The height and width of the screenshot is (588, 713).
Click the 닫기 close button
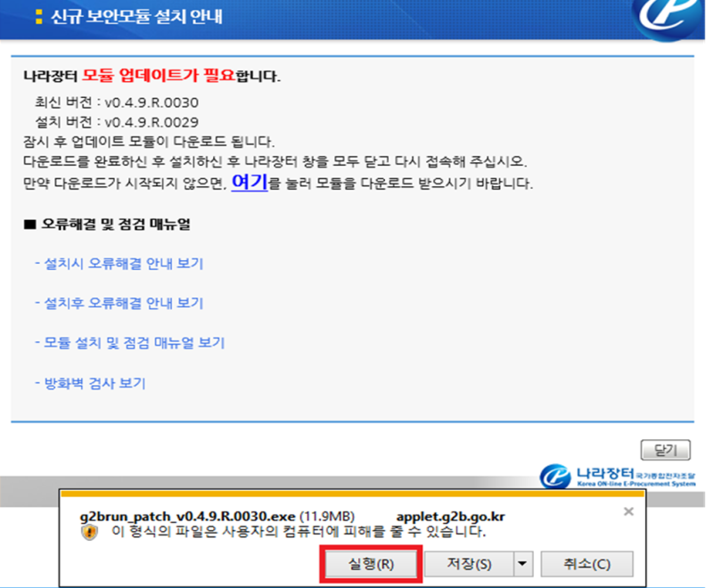[666, 450]
